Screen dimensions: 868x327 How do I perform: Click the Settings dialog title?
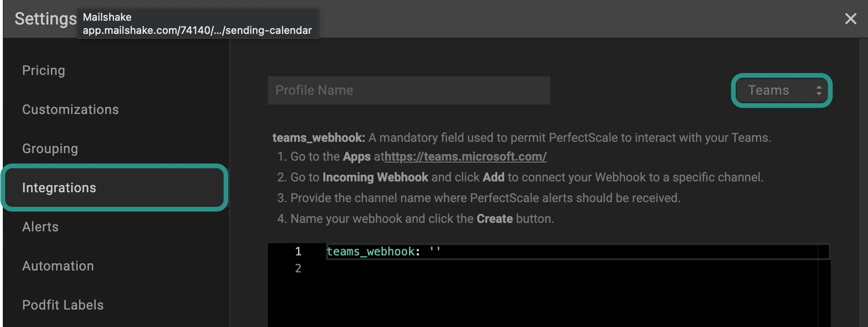[45, 19]
